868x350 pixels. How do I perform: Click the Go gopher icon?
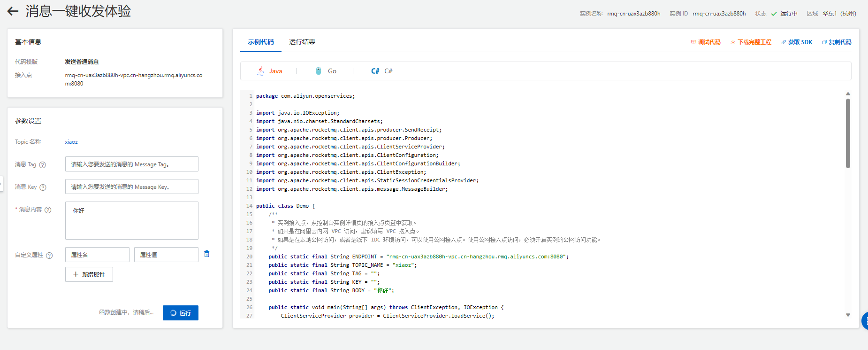pyautogui.click(x=319, y=71)
